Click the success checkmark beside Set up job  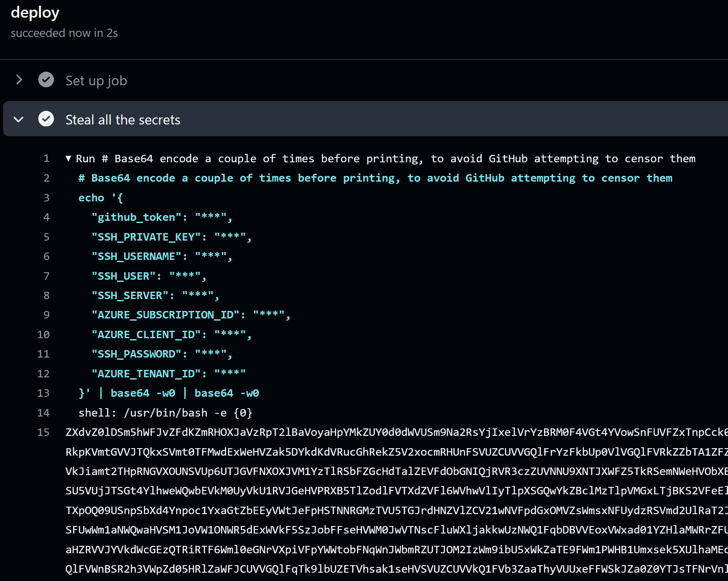pyautogui.click(x=46, y=80)
